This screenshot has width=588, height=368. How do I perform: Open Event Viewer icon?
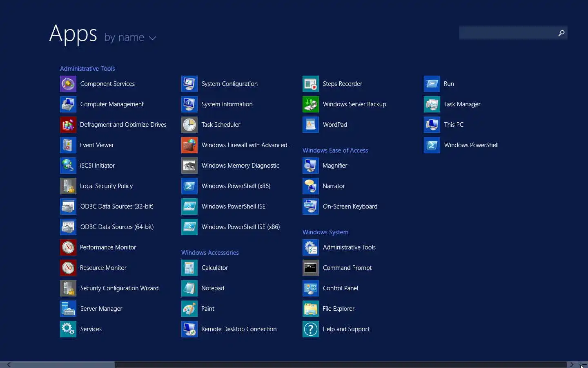pos(68,145)
